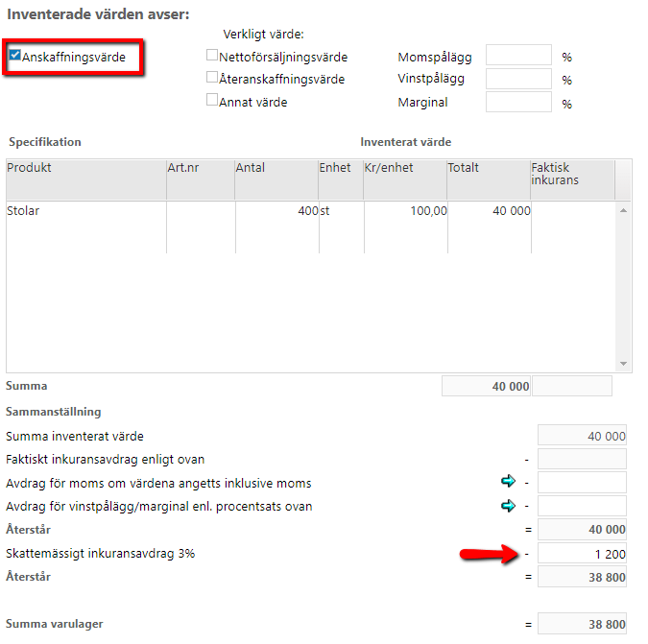Click the arrow icon for vinstpålägg/marginal avdrag
The width and height of the screenshot is (648, 644).
[508, 505]
